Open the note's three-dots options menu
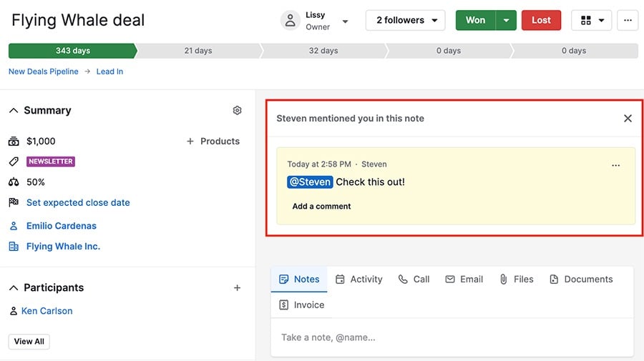This screenshot has height=361, width=644. (x=615, y=165)
